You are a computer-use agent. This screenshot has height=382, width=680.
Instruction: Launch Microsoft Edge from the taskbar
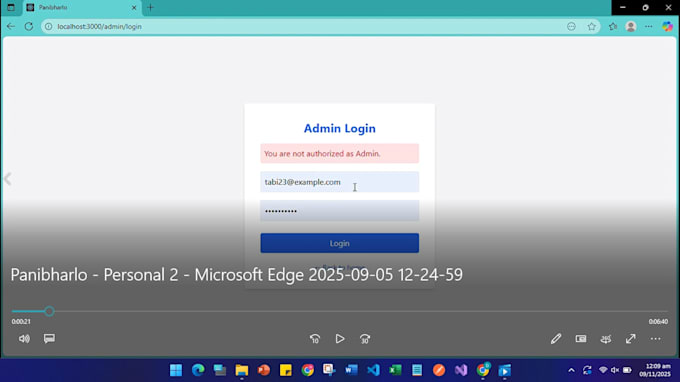[198, 370]
